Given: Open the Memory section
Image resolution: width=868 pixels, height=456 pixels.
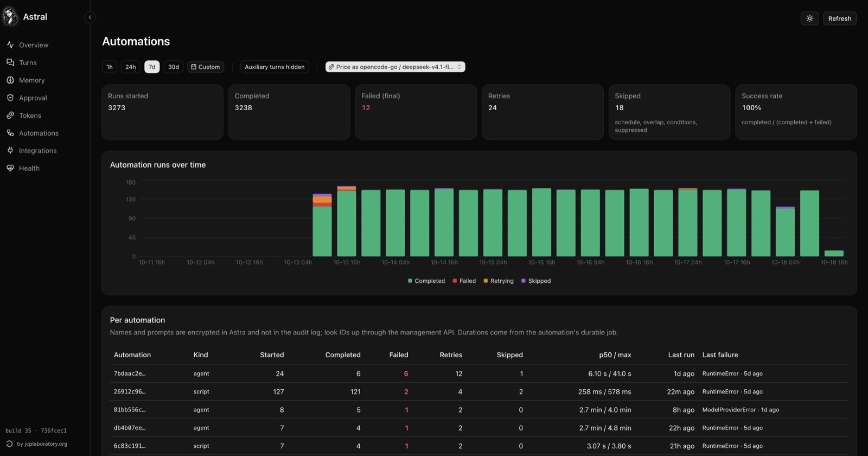Looking at the screenshot, I should (32, 80).
